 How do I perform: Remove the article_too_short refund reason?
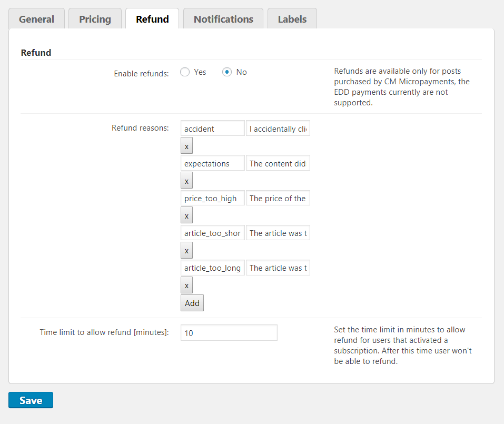pyautogui.click(x=186, y=250)
